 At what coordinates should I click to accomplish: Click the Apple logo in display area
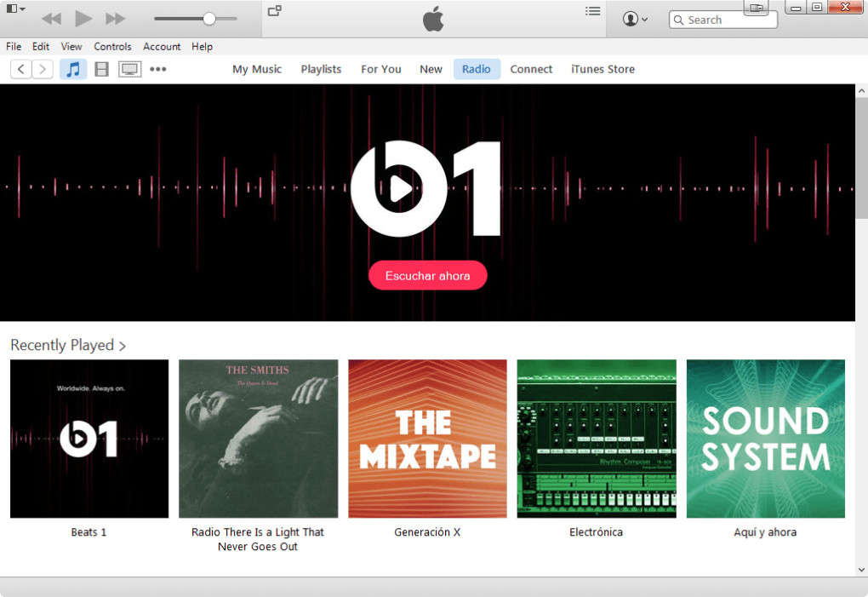click(433, 19)
